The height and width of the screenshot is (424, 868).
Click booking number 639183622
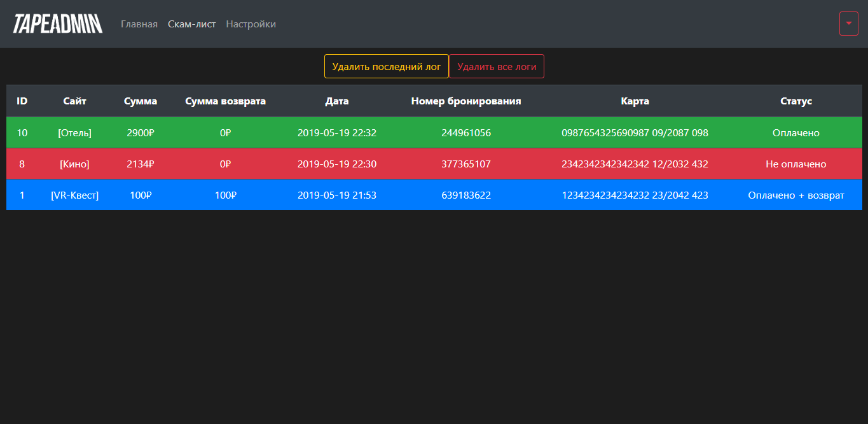pyautogui.click(x=466, y=195)
